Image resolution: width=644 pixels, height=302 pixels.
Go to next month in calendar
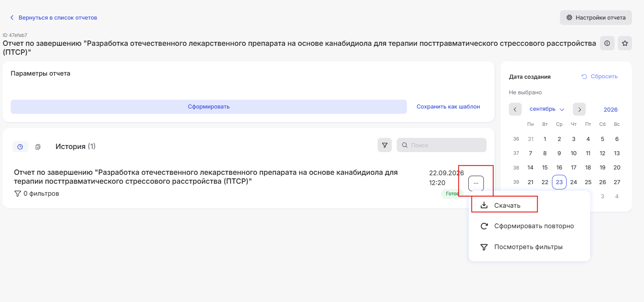(579, 109)
